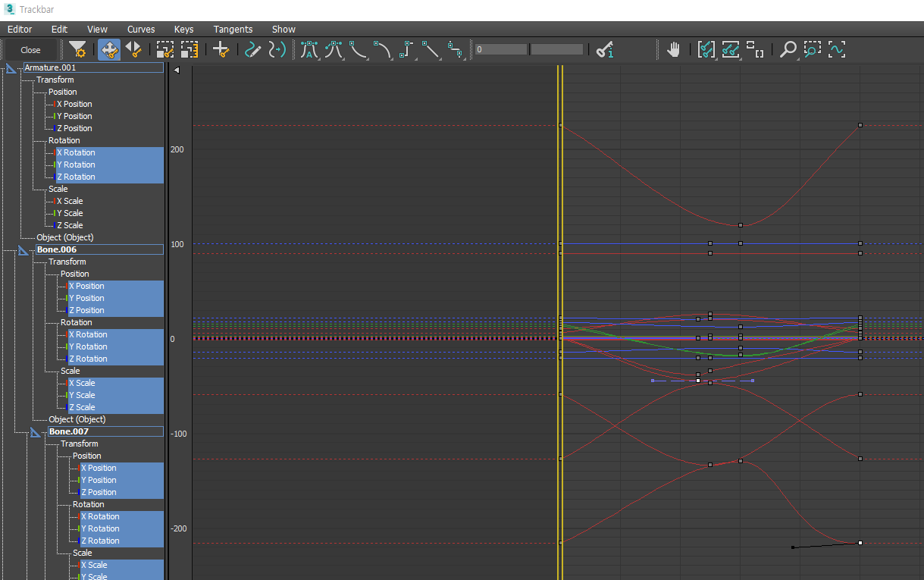Click the Bone.007 node in the hierarchy

tap(69, 431)
